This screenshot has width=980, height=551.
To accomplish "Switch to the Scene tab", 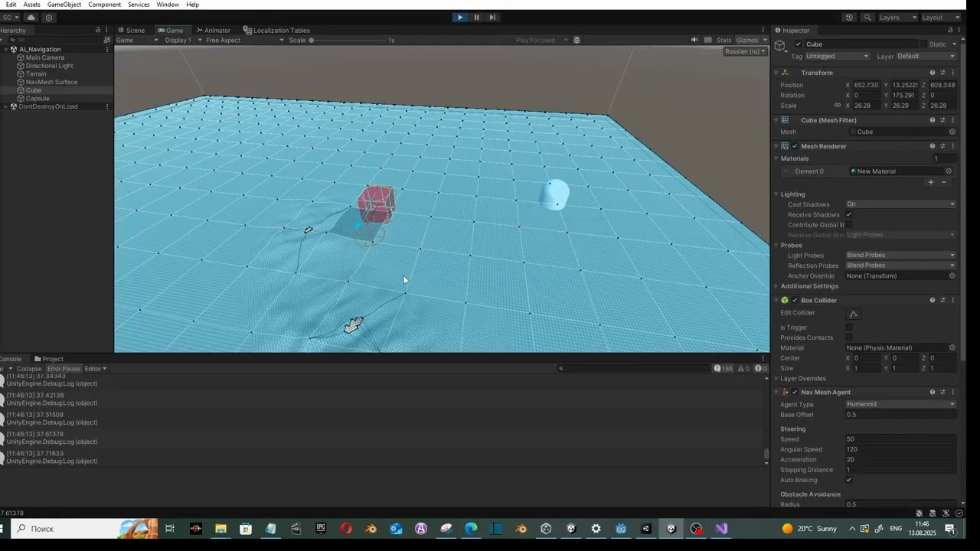I will point(131,31).
